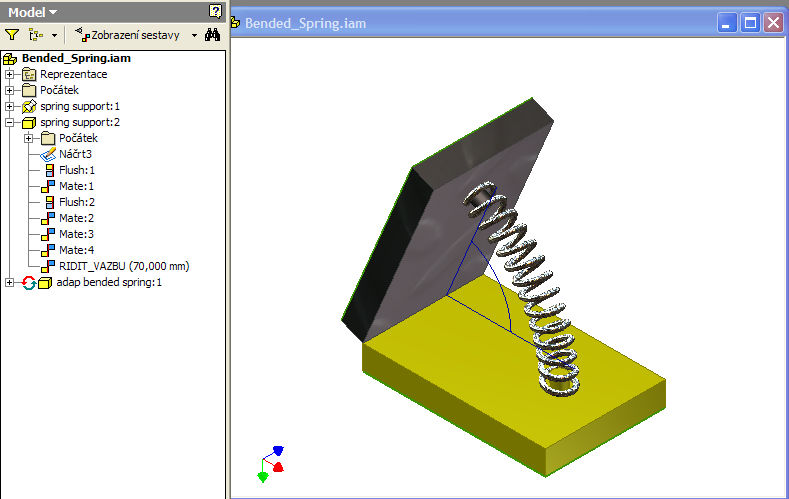The height and width of the screenshot is (499, 789).
Task: Select the Flush:1 constraint
Action: click(76, 170)
